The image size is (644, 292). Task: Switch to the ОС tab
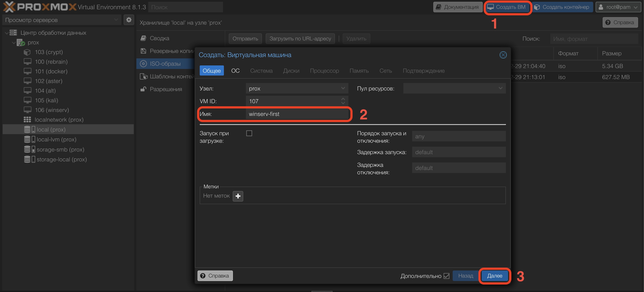click(x=235, y=71)
